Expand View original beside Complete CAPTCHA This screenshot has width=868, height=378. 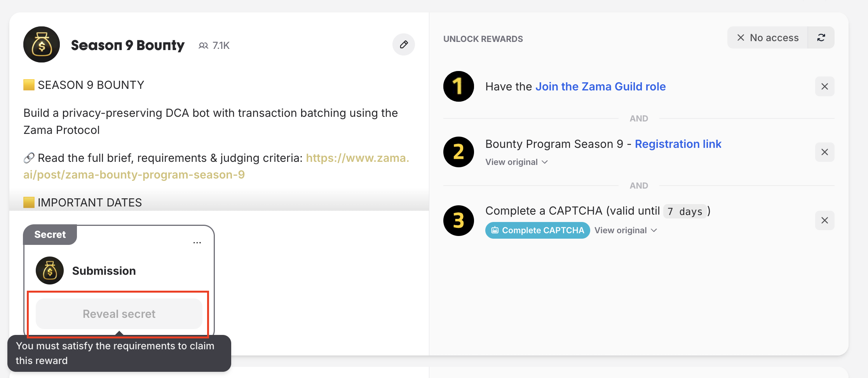tap(626, 231)
